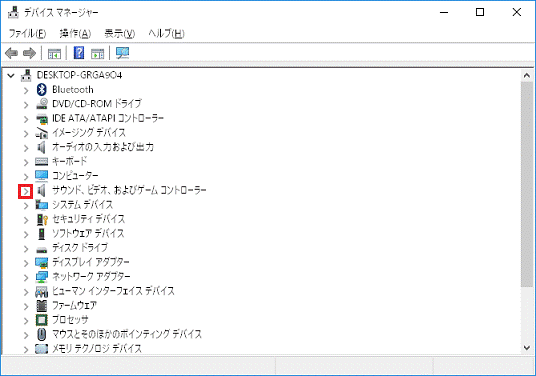Expand the オーディオの入力および出力 node
This screenshot has width=536, height=376.
click(x=26, y=148)
